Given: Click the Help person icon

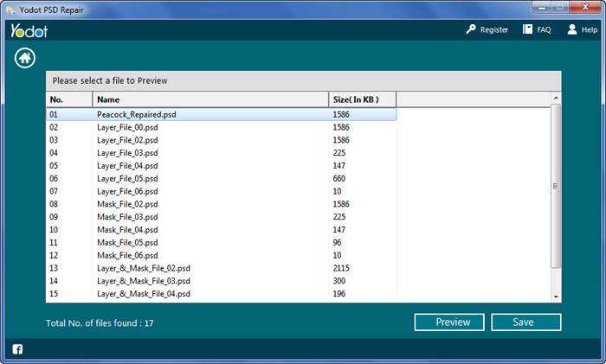Looking at the screenshot, I should (572, 29).
